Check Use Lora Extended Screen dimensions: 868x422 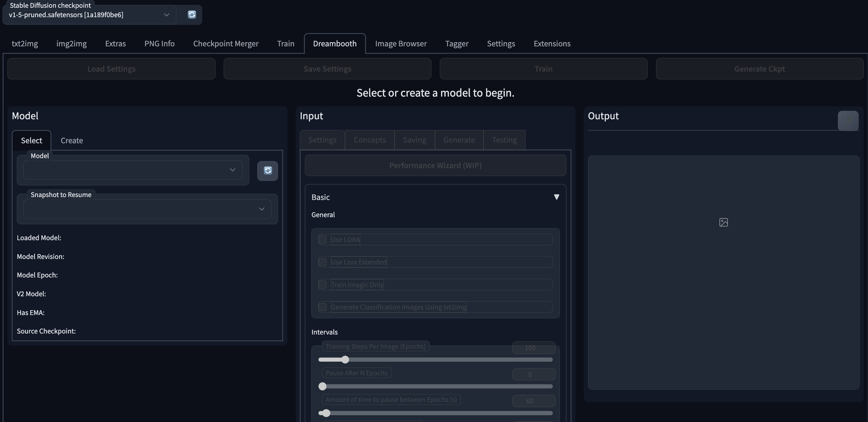[322, 262]
